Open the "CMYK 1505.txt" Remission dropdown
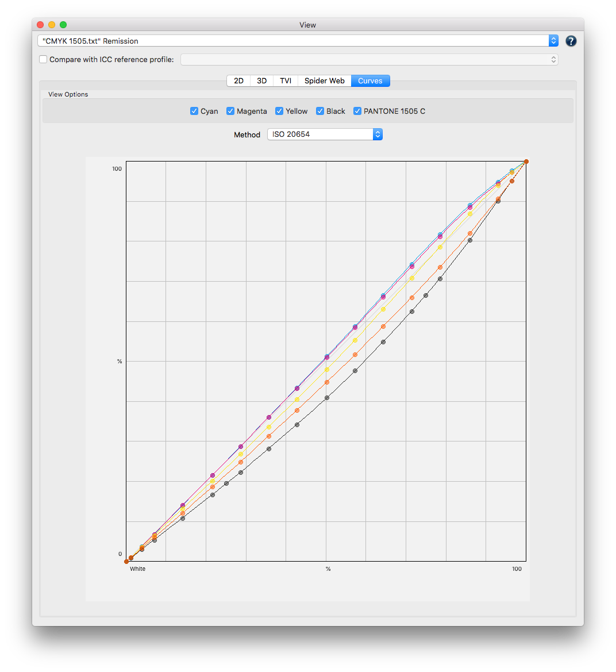616x672 pixels. click(x=298, y=41)
